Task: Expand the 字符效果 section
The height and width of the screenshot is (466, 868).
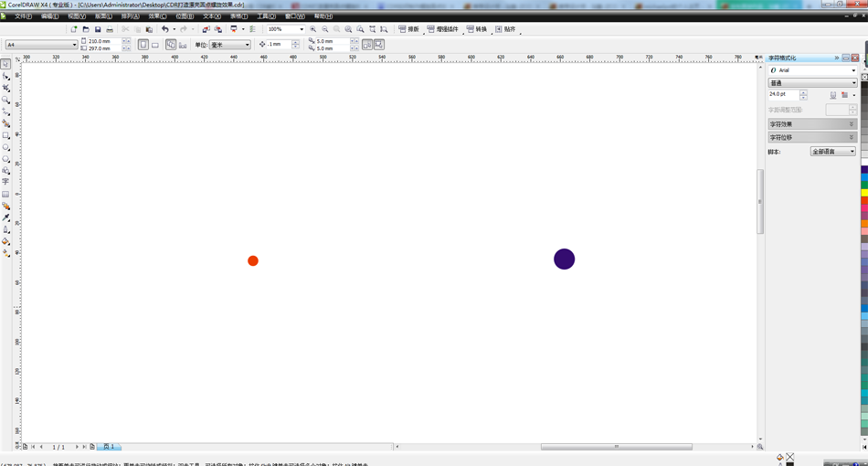Action: click(812, 124)
